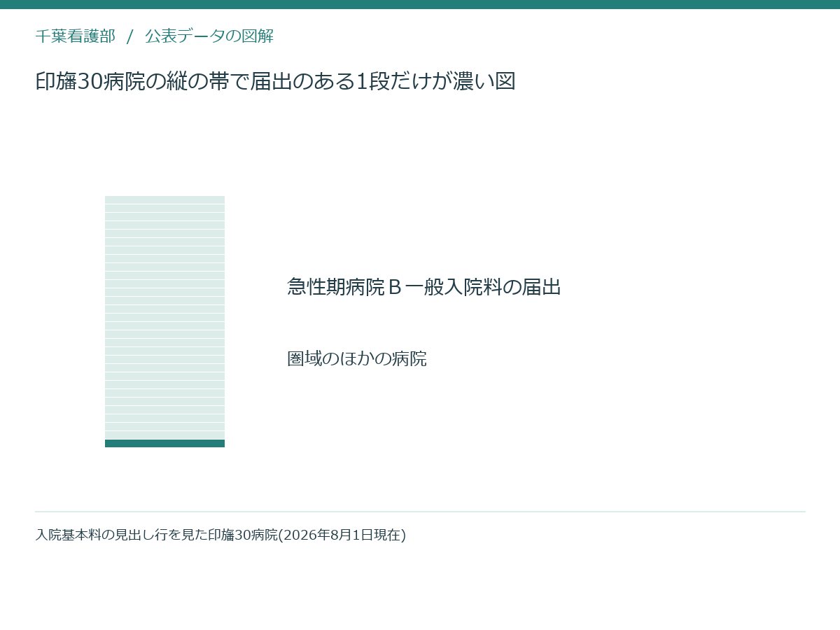The height and width of the screenshot is (630, 840).
Task: Click the dark green band in the stack
Action: pos(164,443)
